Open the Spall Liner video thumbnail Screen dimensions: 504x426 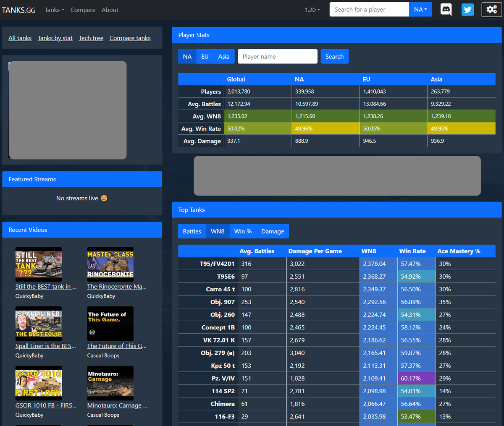tap(39, 324)
